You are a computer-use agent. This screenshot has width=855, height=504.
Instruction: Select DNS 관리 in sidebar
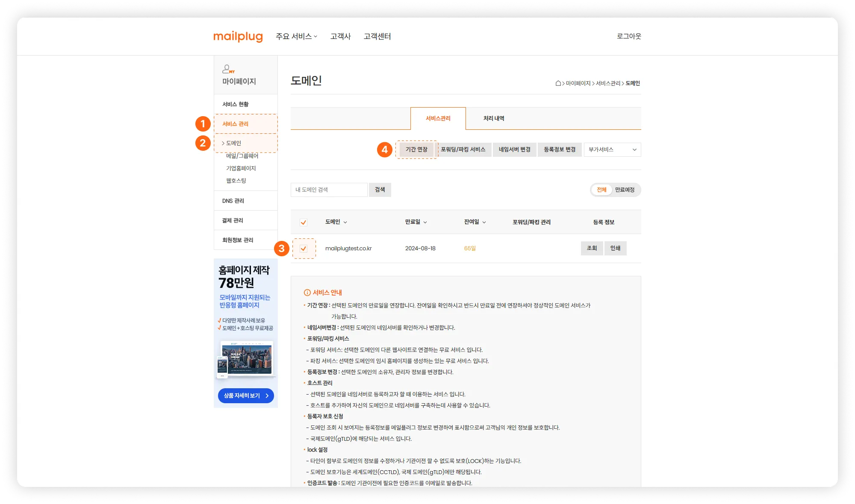coord(233,201)
